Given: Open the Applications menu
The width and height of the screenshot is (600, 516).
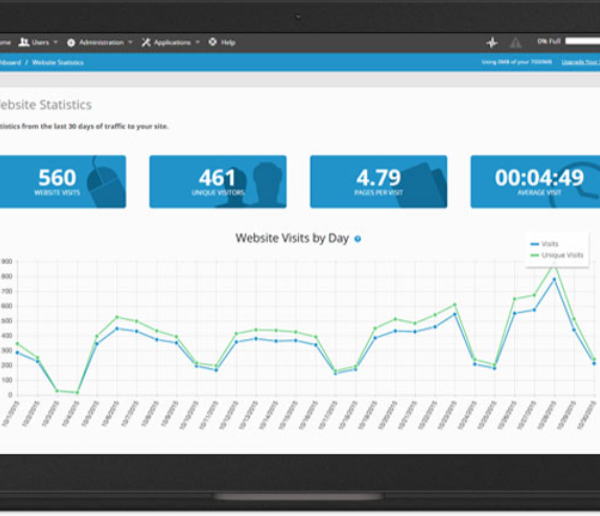Looking at the screenshot, I should pos(170,42).
